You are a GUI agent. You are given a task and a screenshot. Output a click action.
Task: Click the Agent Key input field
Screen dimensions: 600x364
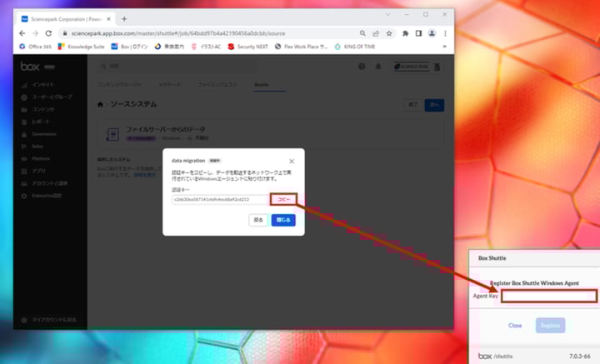549,296
